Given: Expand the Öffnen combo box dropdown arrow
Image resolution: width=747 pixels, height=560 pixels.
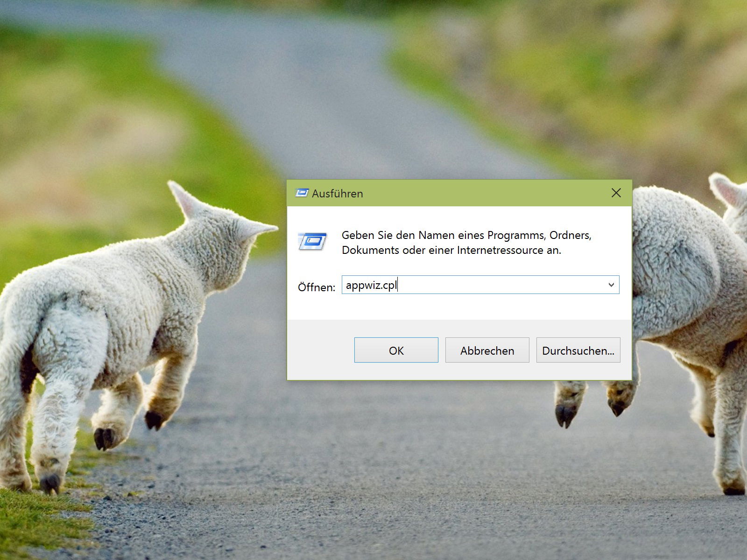Looking at the screenshot, I should [x=611, y=285].
